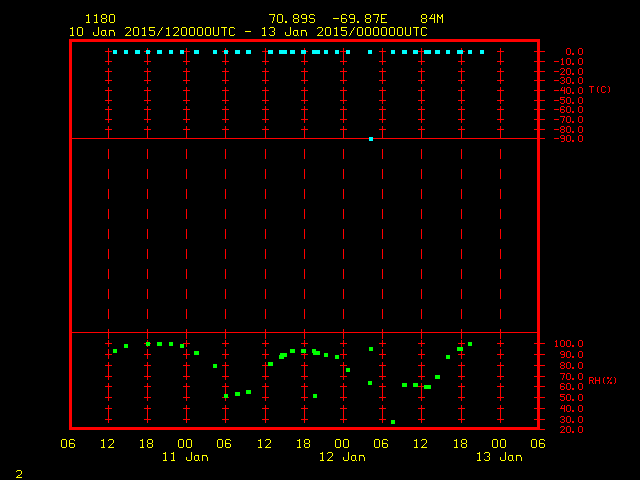This screenshot has width=640, height=480.
Task: Select the "12 Jan" date label
Action: 342,457
